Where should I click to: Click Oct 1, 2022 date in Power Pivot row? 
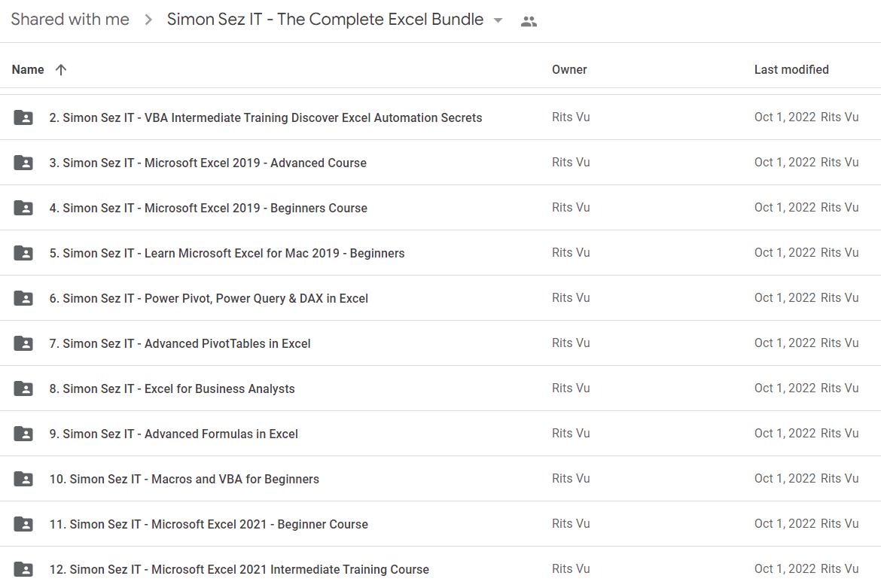(785, 297)
